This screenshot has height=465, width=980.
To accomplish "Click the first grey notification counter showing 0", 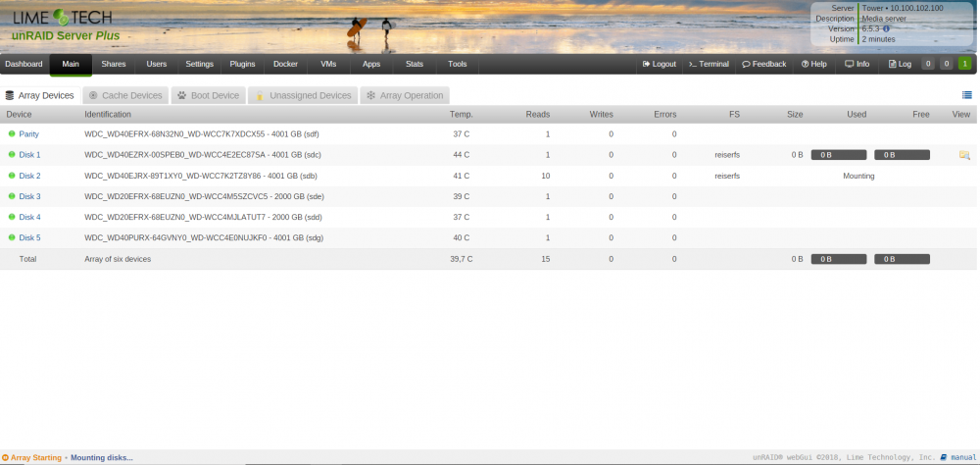I will point(928,64).
